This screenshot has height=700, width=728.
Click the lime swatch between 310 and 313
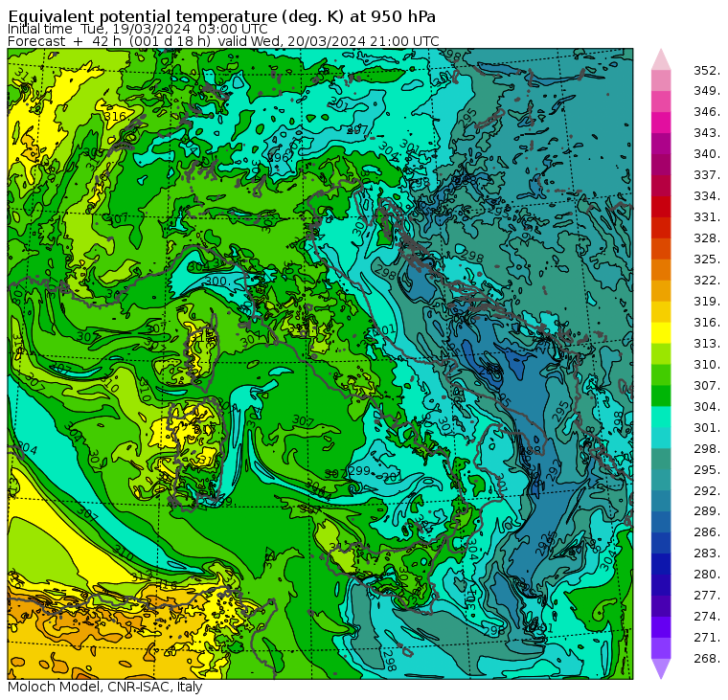tap(661, 354)
